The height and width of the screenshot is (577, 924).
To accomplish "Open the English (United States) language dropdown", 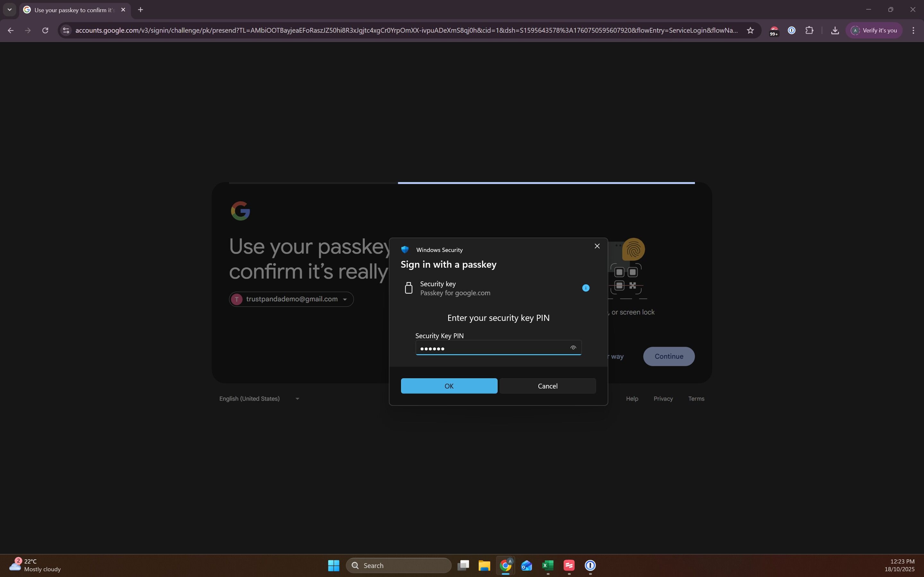I will click(x=259, y=398).
